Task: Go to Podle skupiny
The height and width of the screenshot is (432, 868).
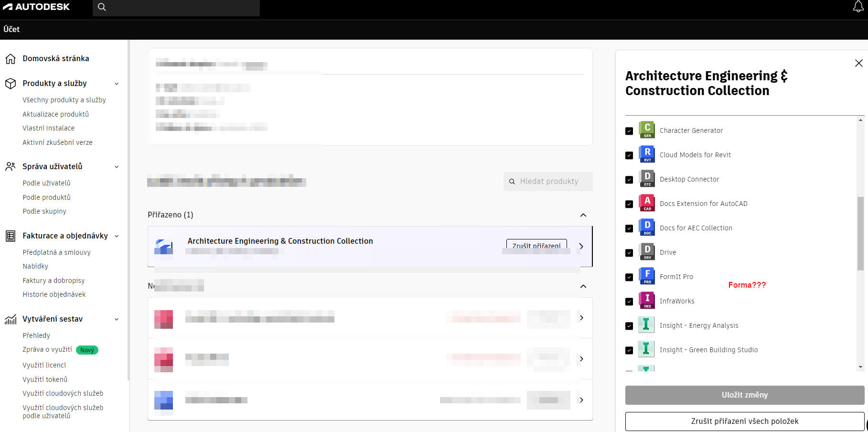Action: 44,211
